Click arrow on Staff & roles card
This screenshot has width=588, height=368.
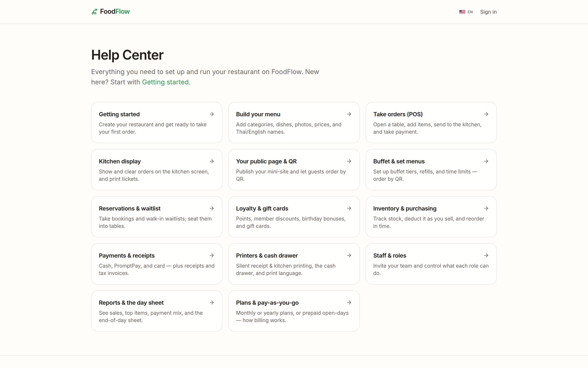click(486, 255)
